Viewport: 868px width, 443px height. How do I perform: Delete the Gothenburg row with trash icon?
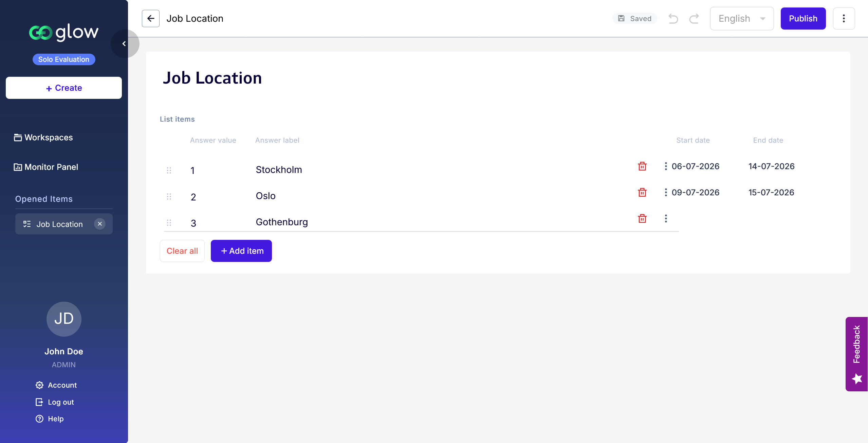tap(642, 218)
